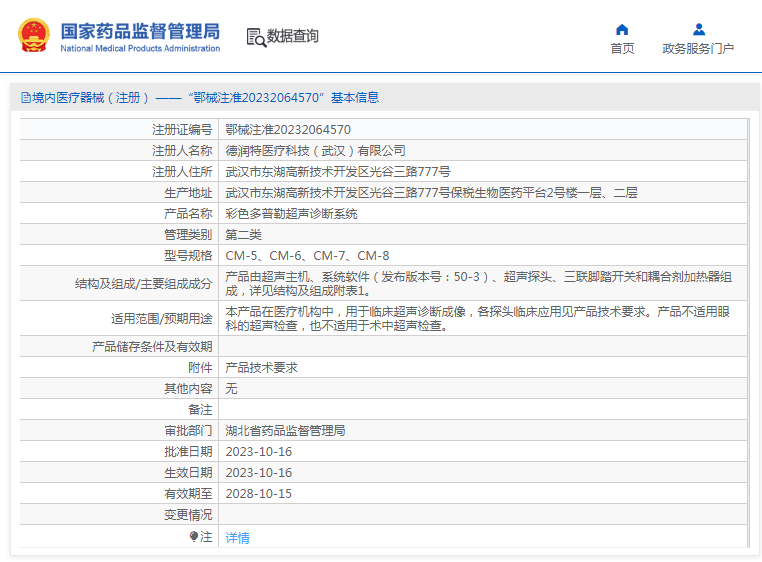Click the 政务服务门户 text link
This screenshot has width=762, height=562.
pos(698,49)
